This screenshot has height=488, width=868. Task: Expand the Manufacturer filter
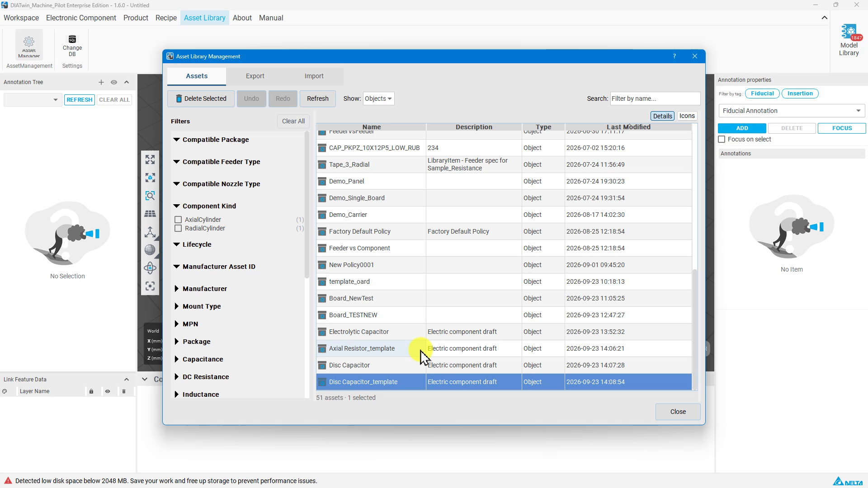[176, 289]
